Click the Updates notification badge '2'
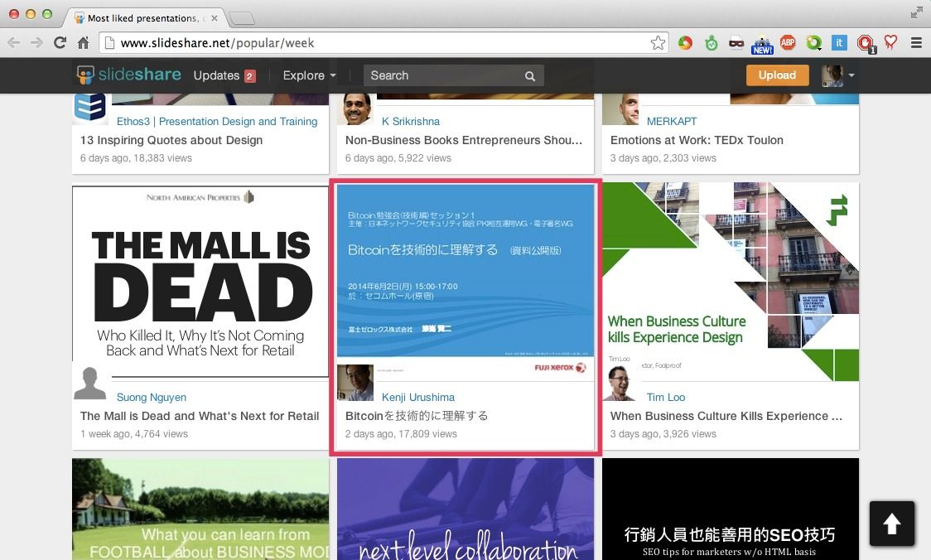The height and width of the screenshot is (560, 931). 250,76
